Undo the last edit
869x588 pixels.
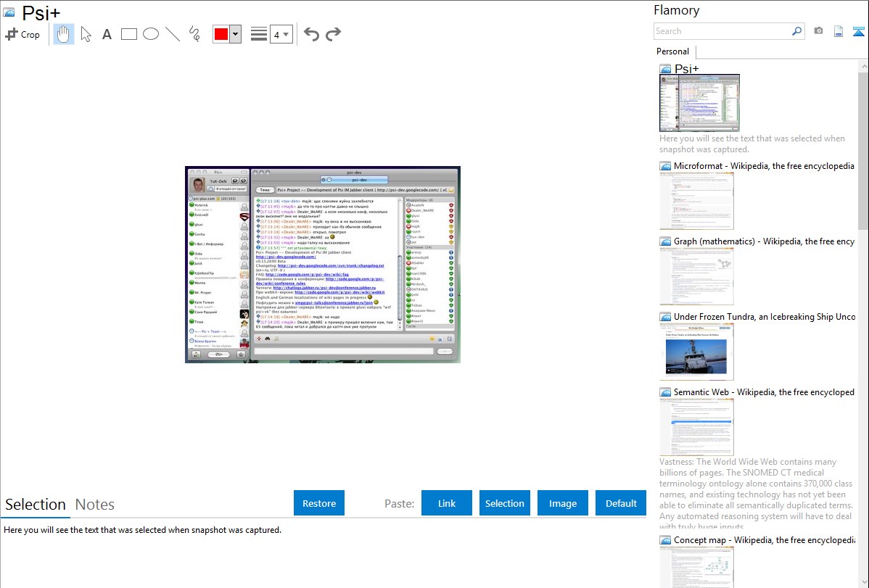click(311, 34)
